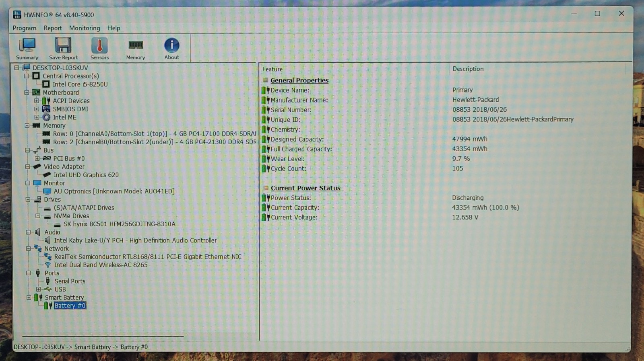Click the SMBIOS DMI icon
644x361 pixels.
point(46,109)
